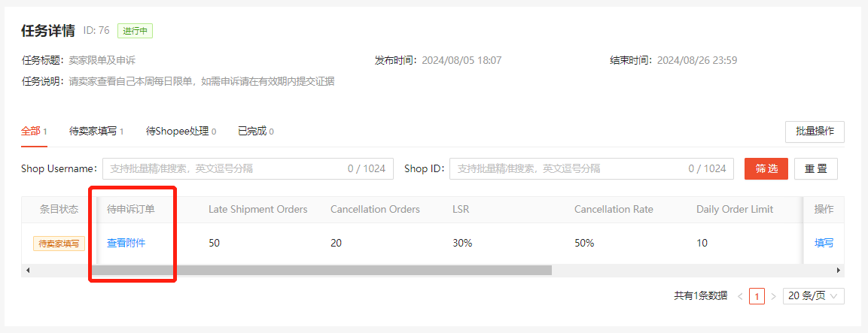Select the 已完成 tab
This screenshot has width=868, height=333.
pyautogui.click(x=256, y=132)
